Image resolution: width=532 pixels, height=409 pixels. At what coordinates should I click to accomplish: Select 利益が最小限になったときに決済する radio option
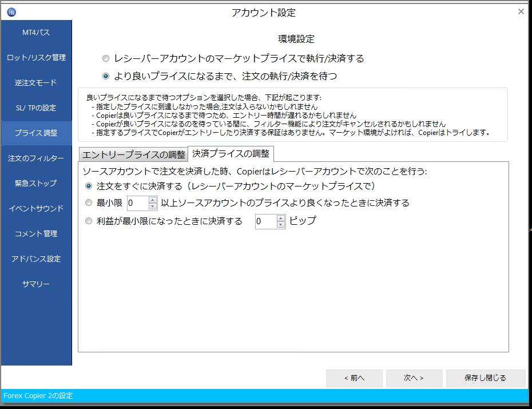pos(88,221)
